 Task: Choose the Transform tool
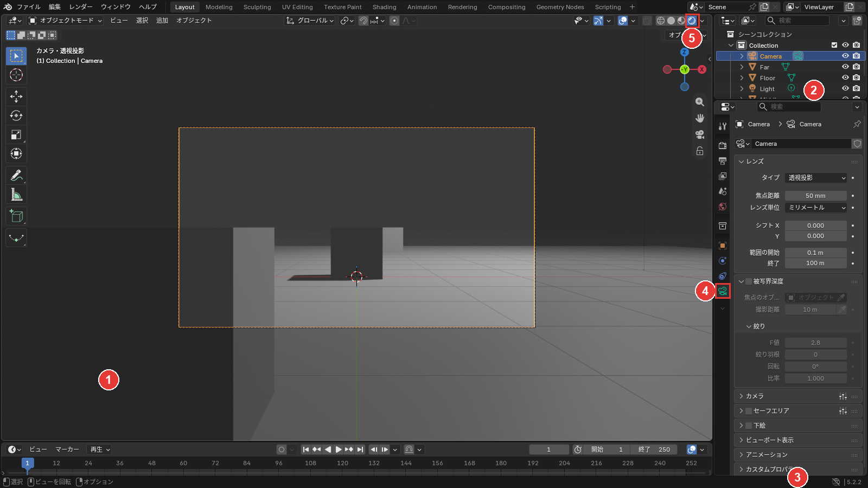click(16, 153)
